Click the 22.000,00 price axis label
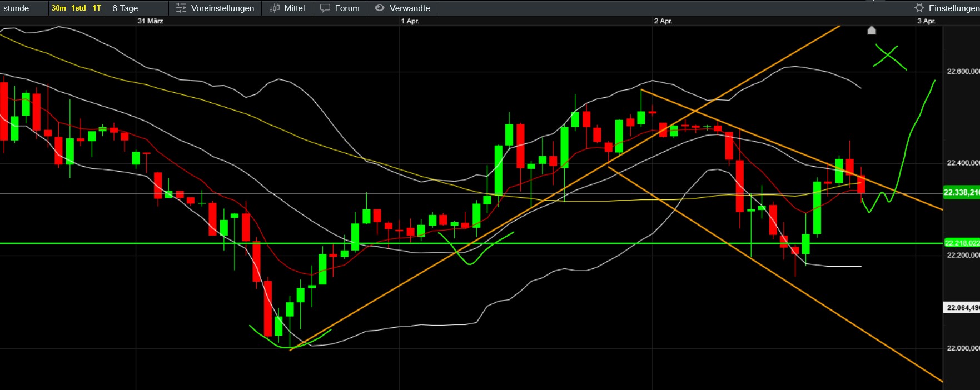Screen dimensions: 980x390 [x=963, y=348]
